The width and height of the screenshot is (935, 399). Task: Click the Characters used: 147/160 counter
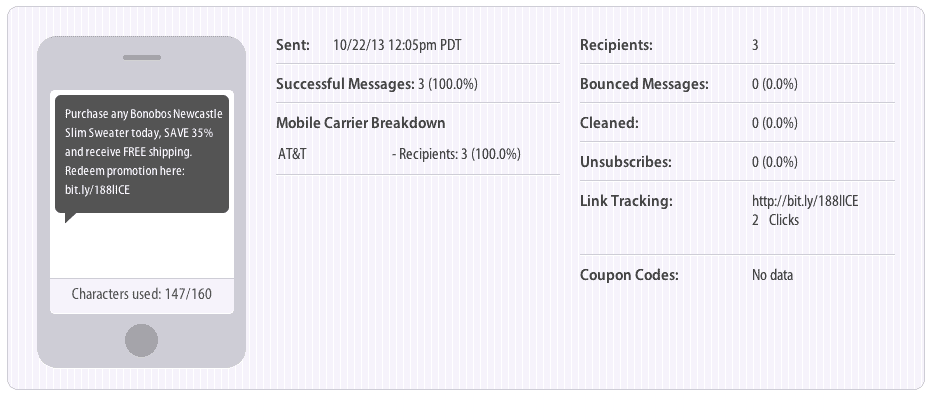(142, 294)
